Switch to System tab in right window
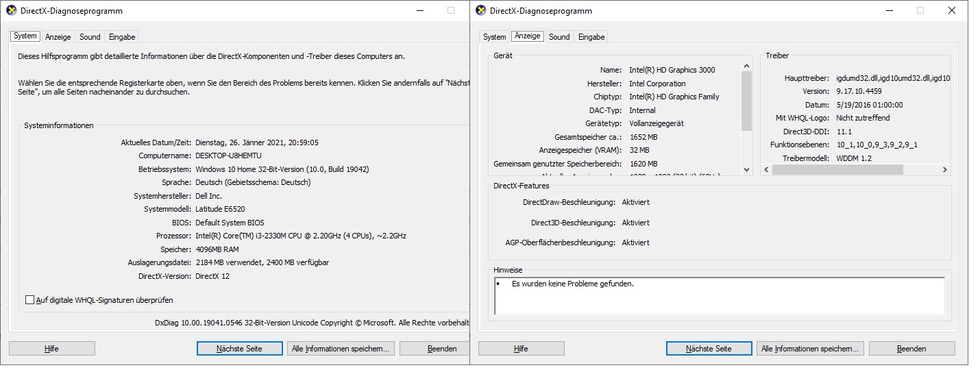This screenshot has height=372, width=980. click(494, 37)
